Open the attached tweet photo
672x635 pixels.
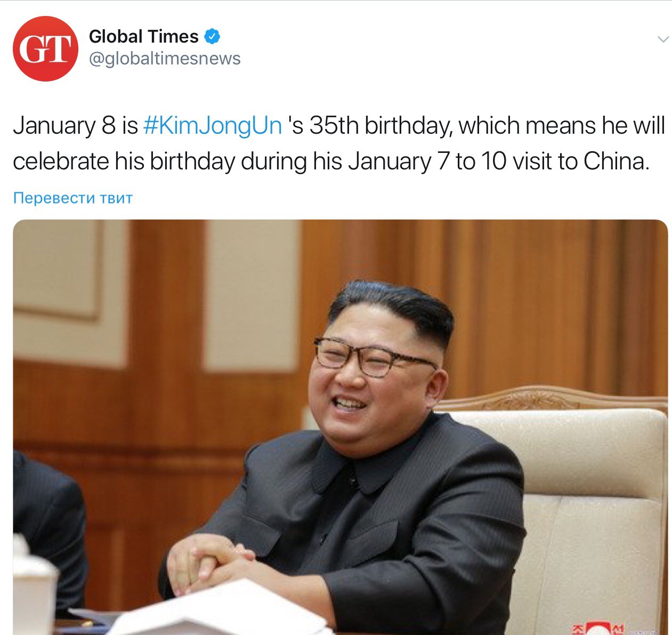coord(340,427)
